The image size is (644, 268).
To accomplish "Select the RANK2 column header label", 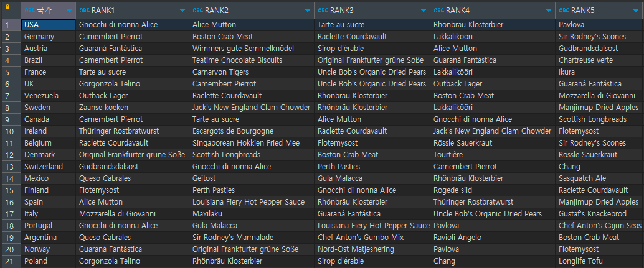I will (x=217, y=10).
